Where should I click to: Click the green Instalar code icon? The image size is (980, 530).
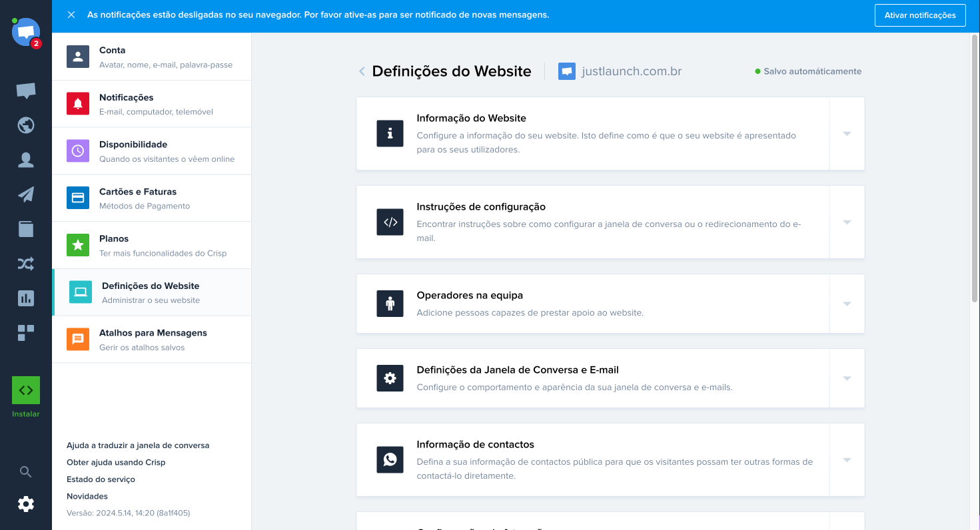click(x=26, y=390)
